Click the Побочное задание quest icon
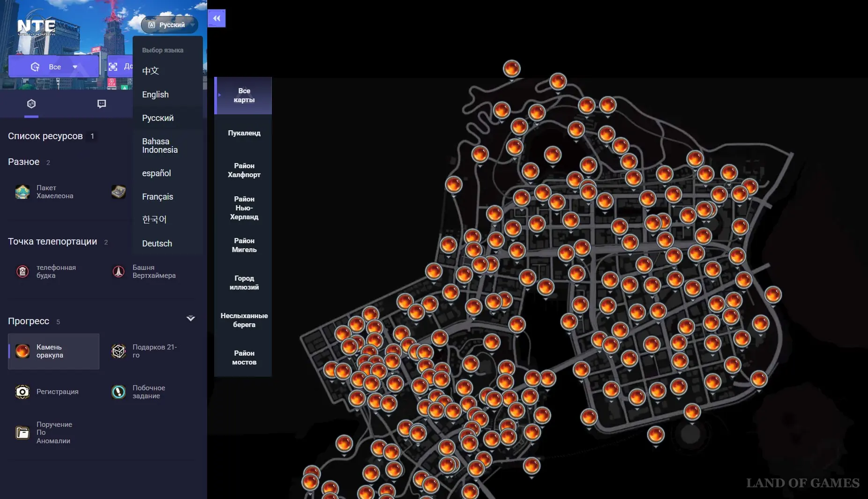Screen dimensions: 868x499 [x=119, y=392]
